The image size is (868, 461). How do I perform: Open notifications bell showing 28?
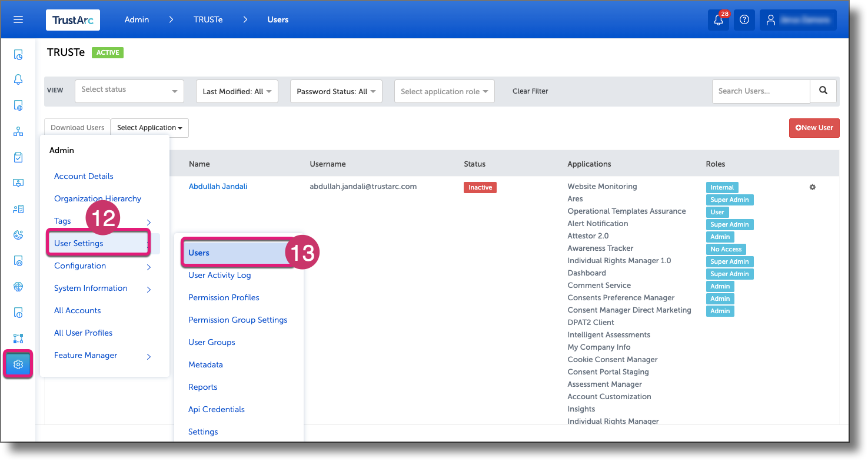point(719,19)
